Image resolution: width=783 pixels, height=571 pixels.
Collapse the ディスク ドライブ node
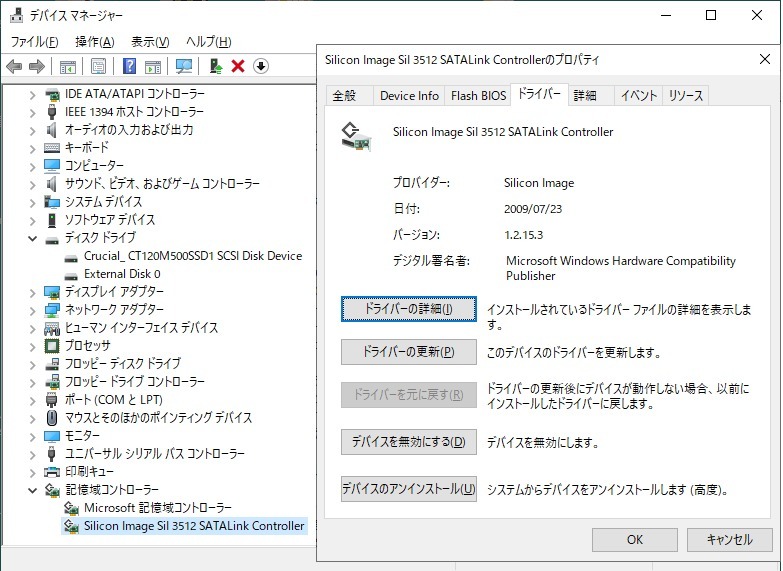tap(32, 238)
